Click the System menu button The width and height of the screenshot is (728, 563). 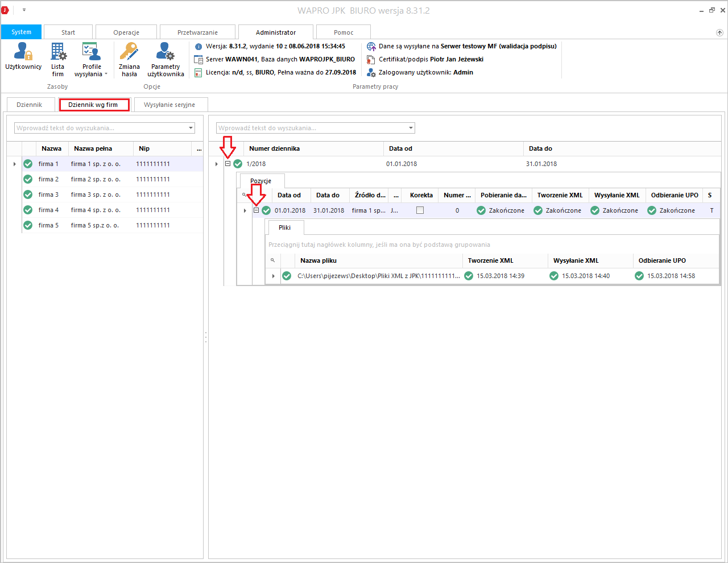(22, 32)
